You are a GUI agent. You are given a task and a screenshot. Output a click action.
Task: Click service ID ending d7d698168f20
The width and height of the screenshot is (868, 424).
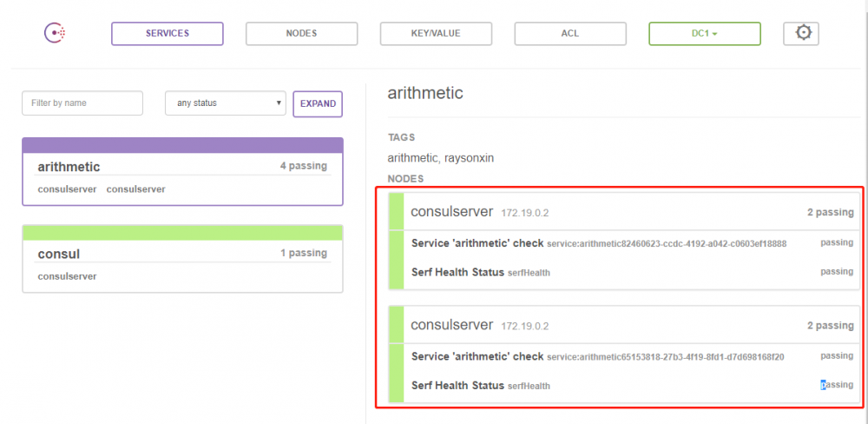click(666, 357)
